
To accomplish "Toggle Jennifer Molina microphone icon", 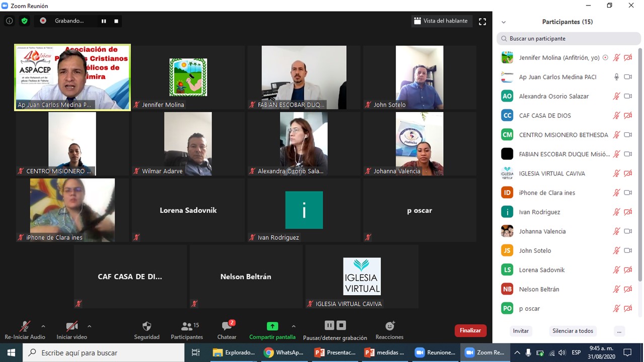I will (x=616, y=58).
